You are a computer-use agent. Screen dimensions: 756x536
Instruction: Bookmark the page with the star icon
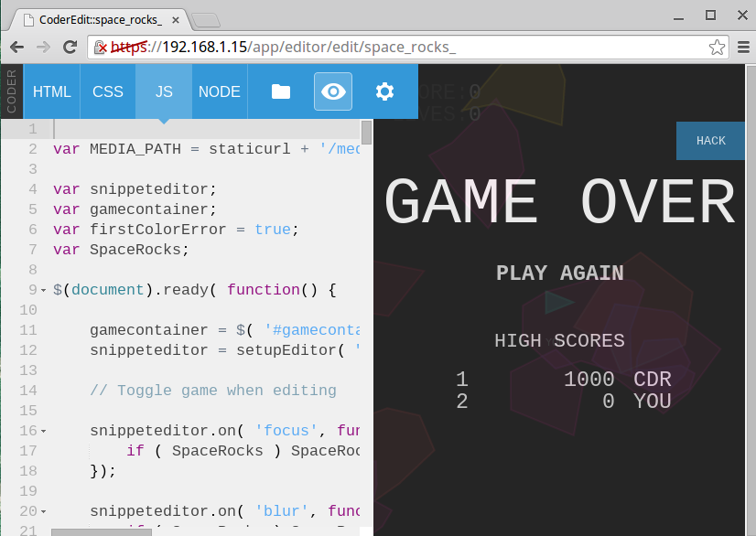coord(717,46)
